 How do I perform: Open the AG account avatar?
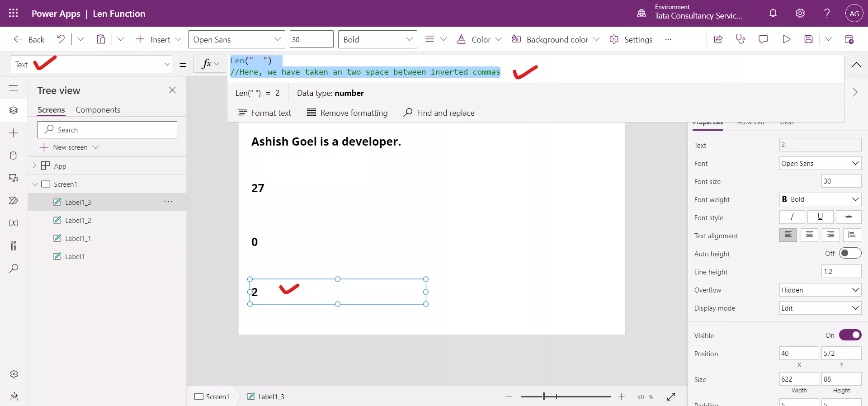[x=854, y=14]
